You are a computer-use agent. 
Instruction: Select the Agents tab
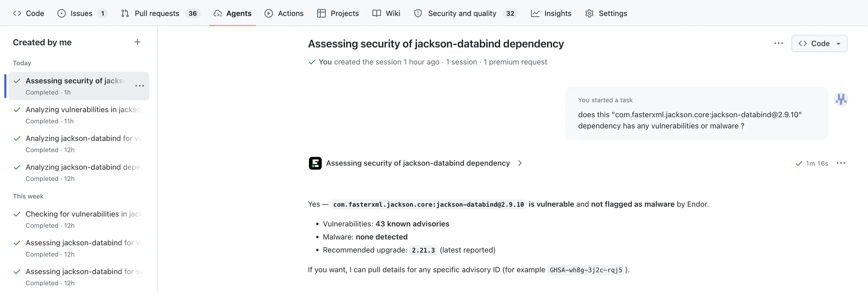coord(232,13)
